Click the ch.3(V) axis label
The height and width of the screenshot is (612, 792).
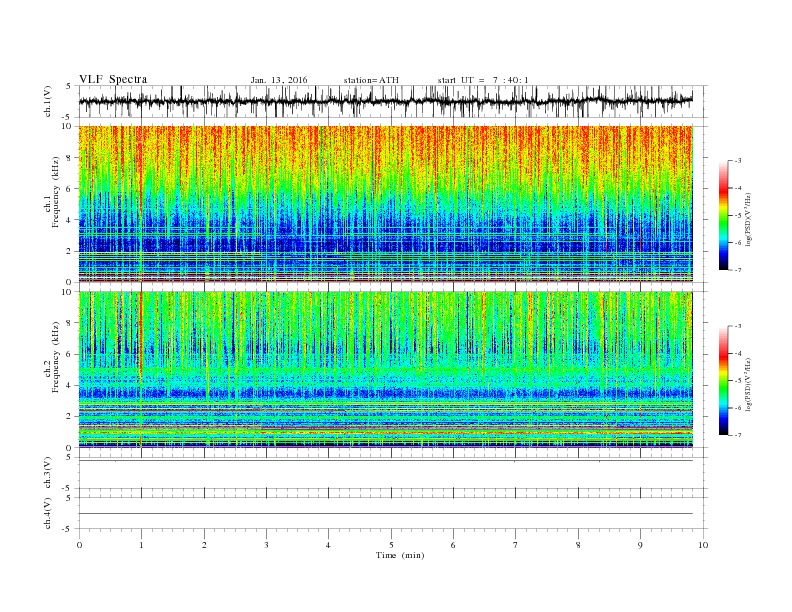tap(48, 473)
